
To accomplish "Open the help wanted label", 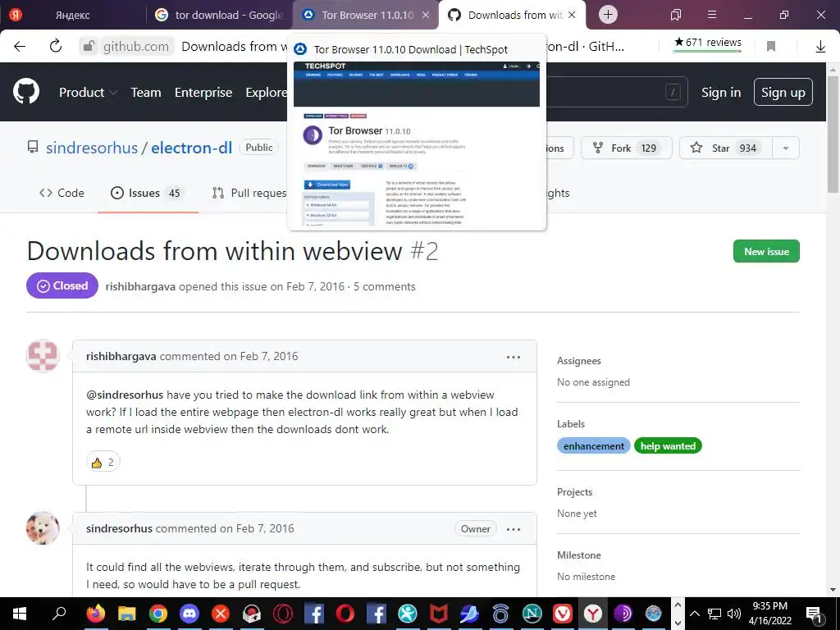I will point(668,445).
